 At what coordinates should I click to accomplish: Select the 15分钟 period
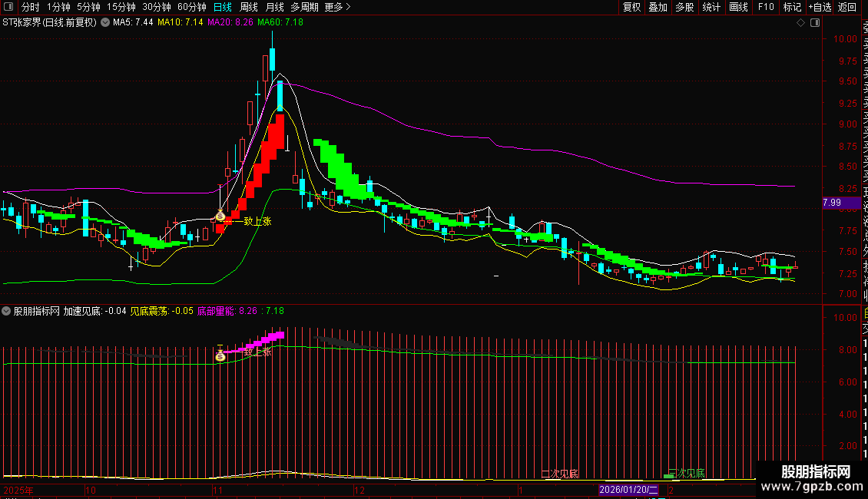click(121, 7)
